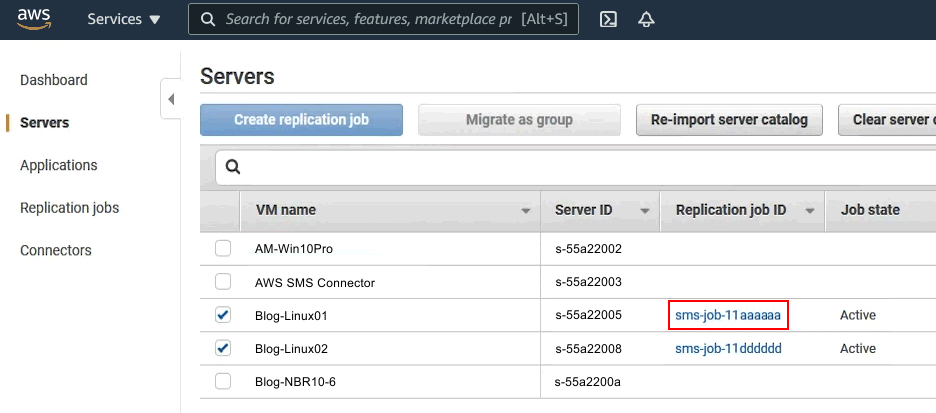The image size is (936, 413).
Task: Open the notifications bell icon
Action: (646, 19)
